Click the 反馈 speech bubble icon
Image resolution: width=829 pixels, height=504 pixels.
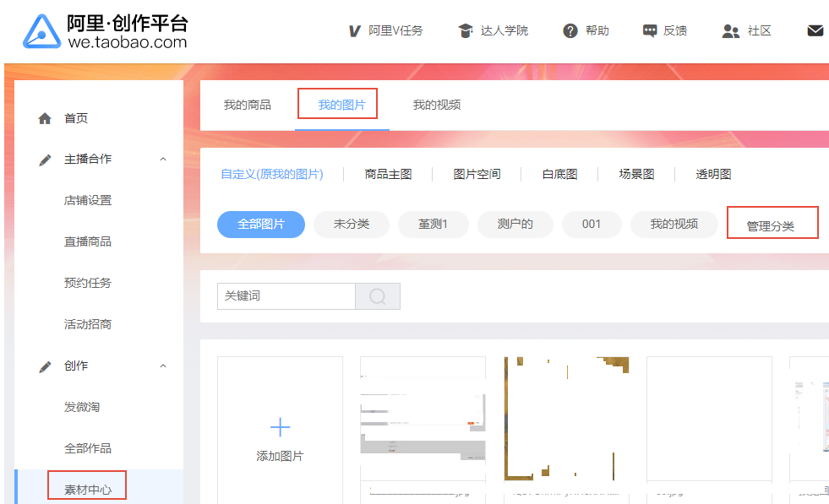click(650, 30)
